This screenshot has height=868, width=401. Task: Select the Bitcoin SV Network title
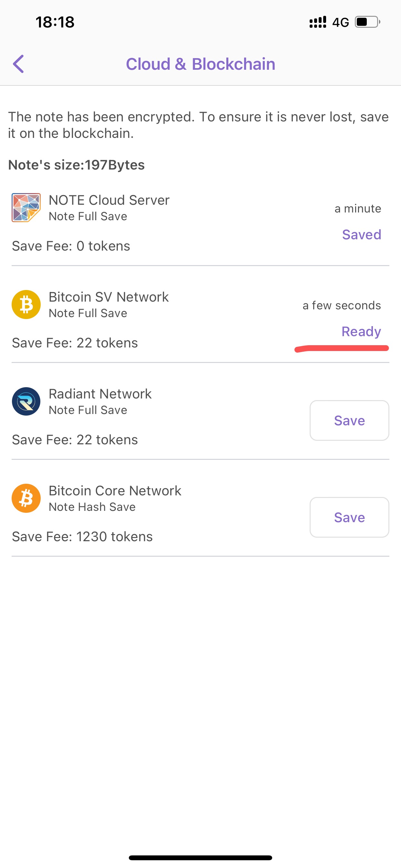(108, 297)
